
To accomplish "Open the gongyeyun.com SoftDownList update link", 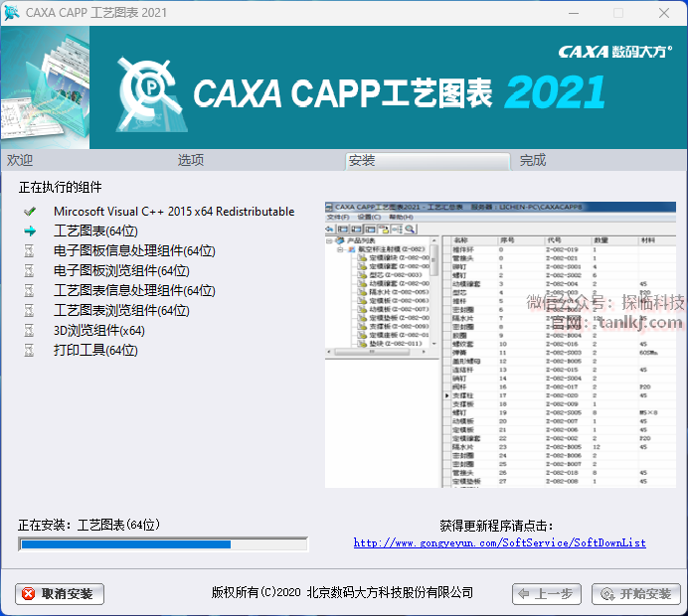I will click(500, 542).
